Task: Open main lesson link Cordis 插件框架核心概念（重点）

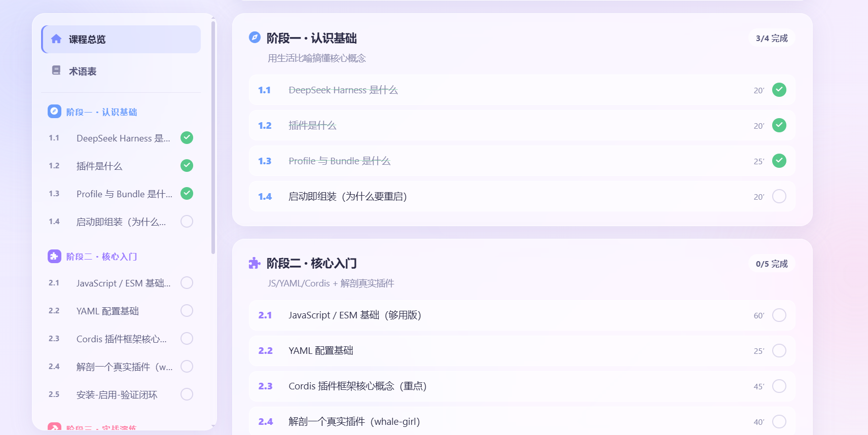Action: point(357,386)
